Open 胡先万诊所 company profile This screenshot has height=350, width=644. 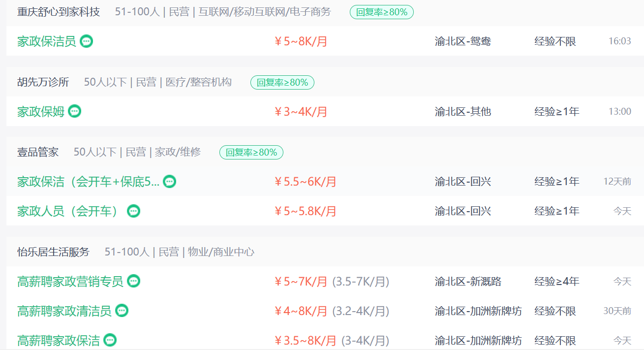43,82
